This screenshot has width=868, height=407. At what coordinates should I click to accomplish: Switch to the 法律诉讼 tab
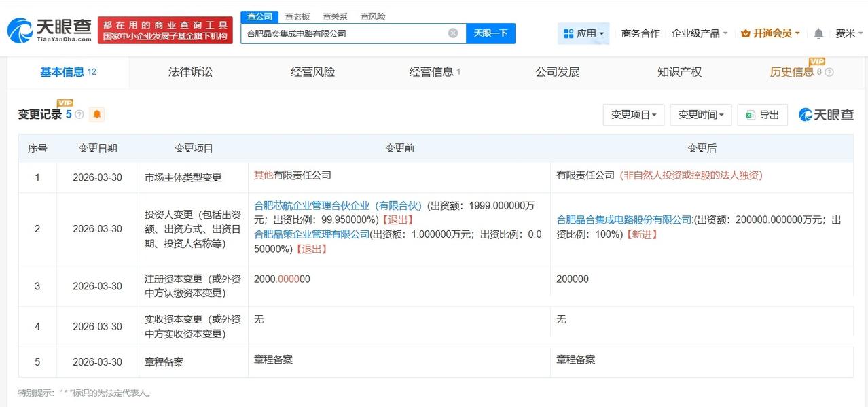click(x=190, y=71)
